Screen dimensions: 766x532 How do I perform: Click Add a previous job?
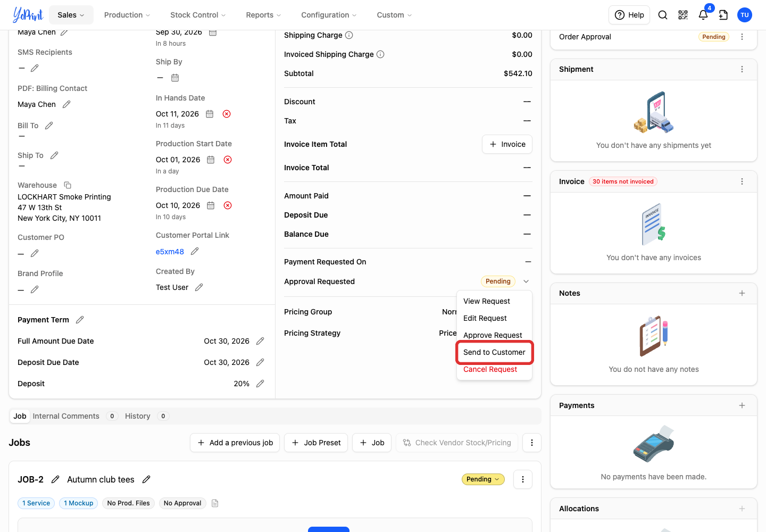[x=235, y=443]
